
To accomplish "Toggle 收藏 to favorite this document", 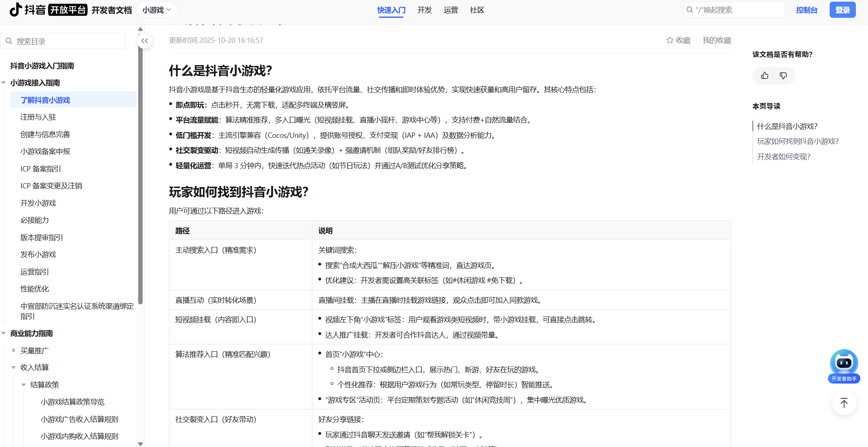I will pyautogui.click(x=678, y=40).
